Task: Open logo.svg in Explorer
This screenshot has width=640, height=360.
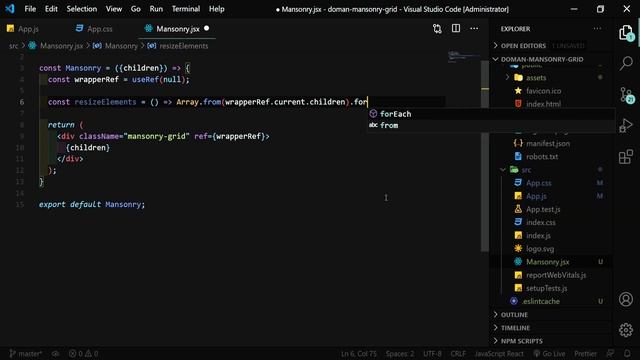Action: click(x=540, y=249)
